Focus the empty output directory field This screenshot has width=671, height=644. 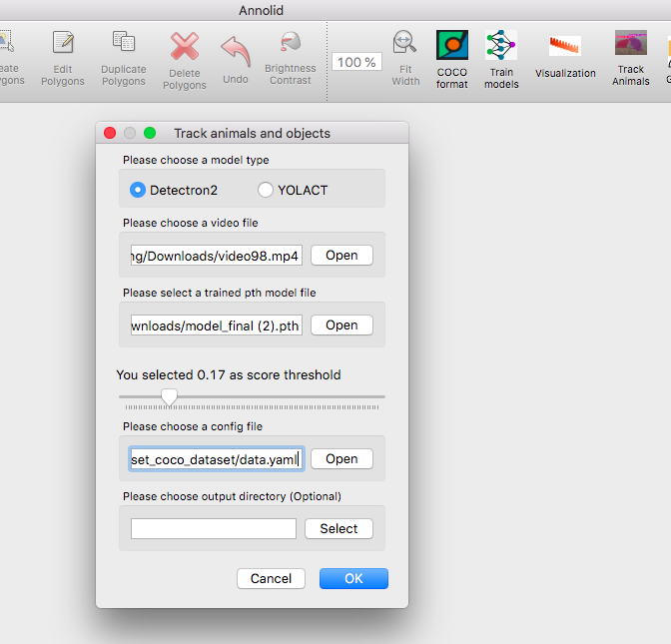tap(214, 529)
